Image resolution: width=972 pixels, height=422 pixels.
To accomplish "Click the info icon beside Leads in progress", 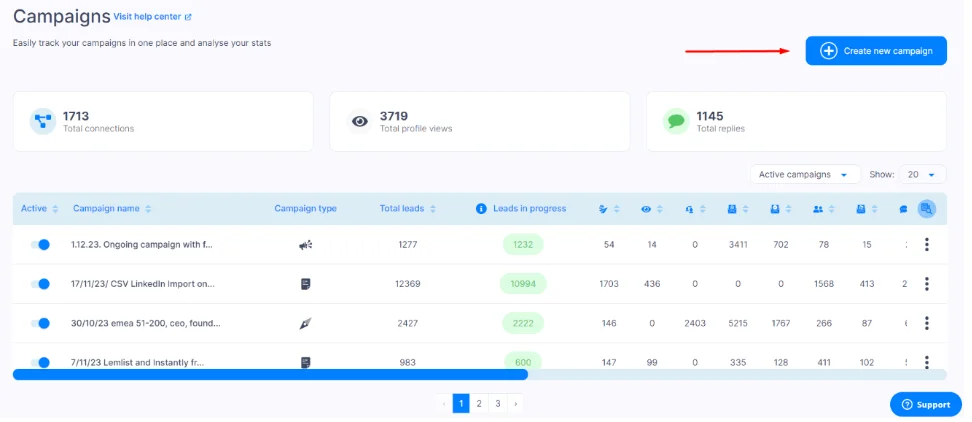I will click(x=480, y=209).
